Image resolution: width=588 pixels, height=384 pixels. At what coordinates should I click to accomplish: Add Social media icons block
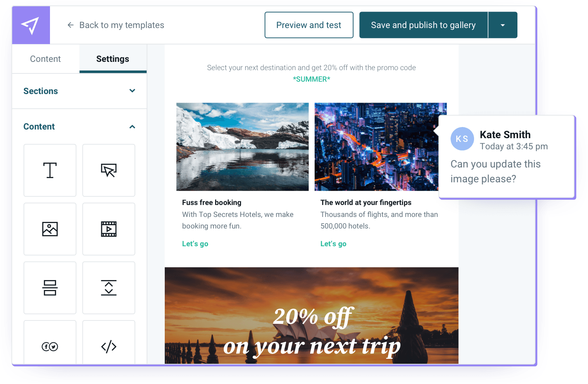pos(50,342)
